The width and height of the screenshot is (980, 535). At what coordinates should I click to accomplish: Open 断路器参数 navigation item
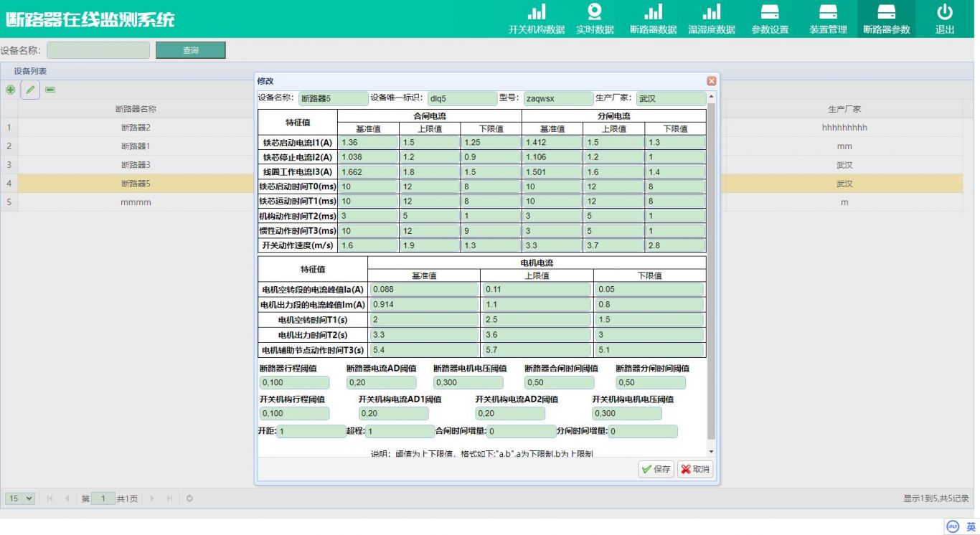887,19
